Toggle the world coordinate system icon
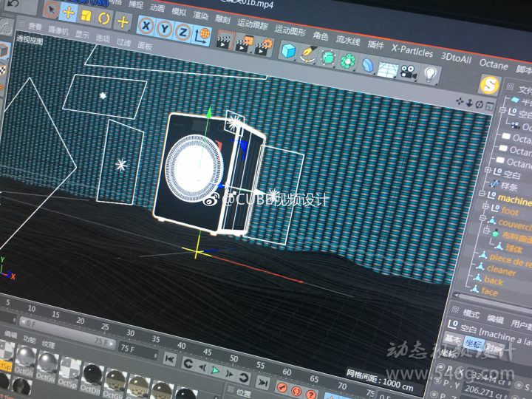 point(202,36)
